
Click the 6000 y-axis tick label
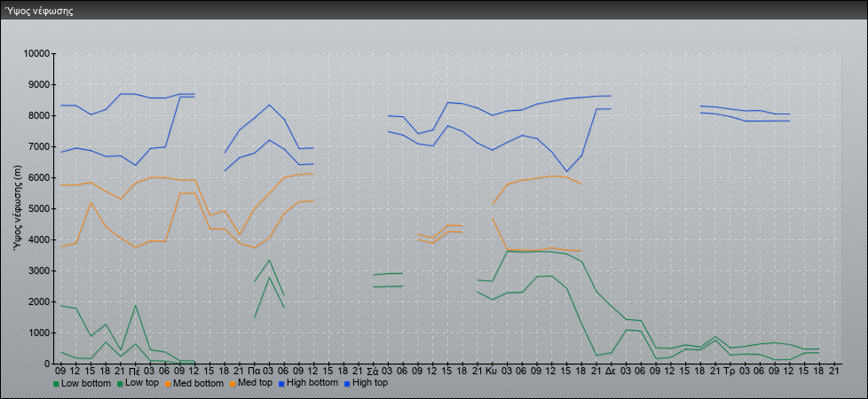coord(39,177)
